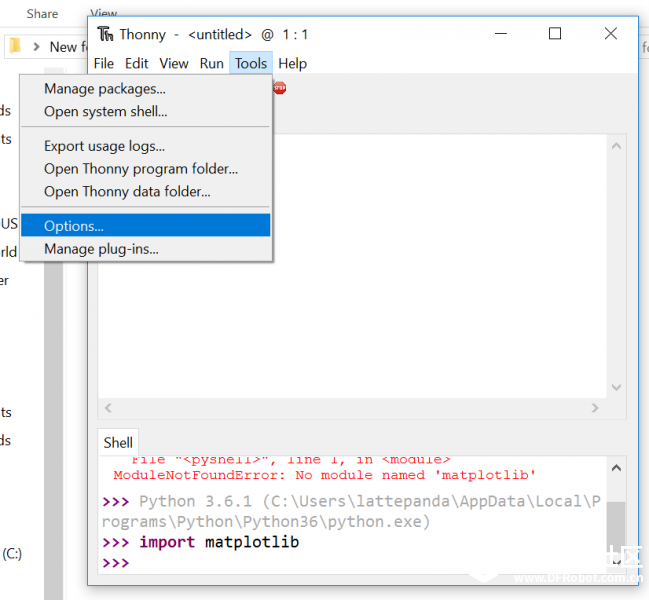Open the Run menu in Thonny
The width and height of the screenshot is (649, 600).
[212, 63]
